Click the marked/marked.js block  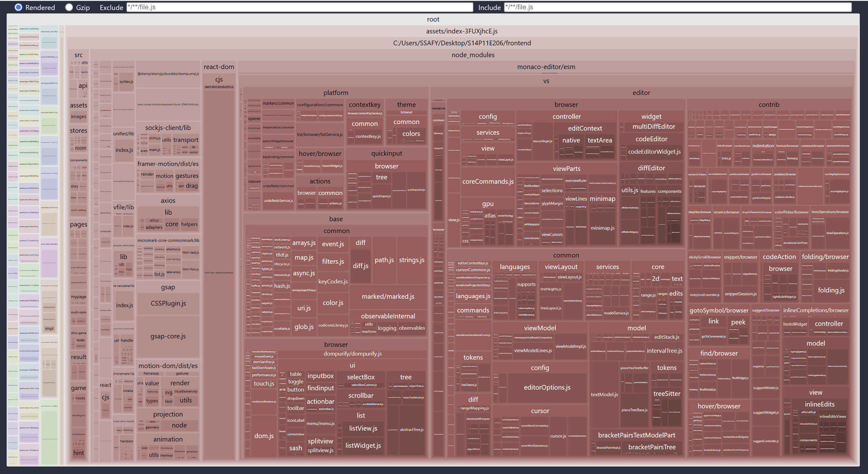[x=388, y=297]
